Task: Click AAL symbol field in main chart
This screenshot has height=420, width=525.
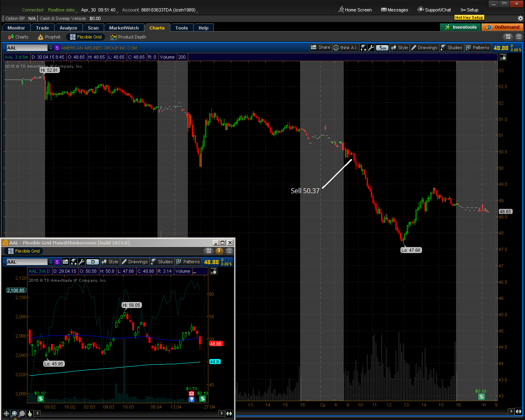Action: pyautogui.click(x=27, y=48)
